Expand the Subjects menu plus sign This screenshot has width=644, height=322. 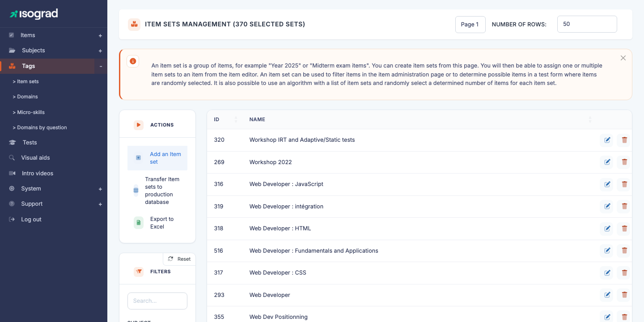point(100,51)
